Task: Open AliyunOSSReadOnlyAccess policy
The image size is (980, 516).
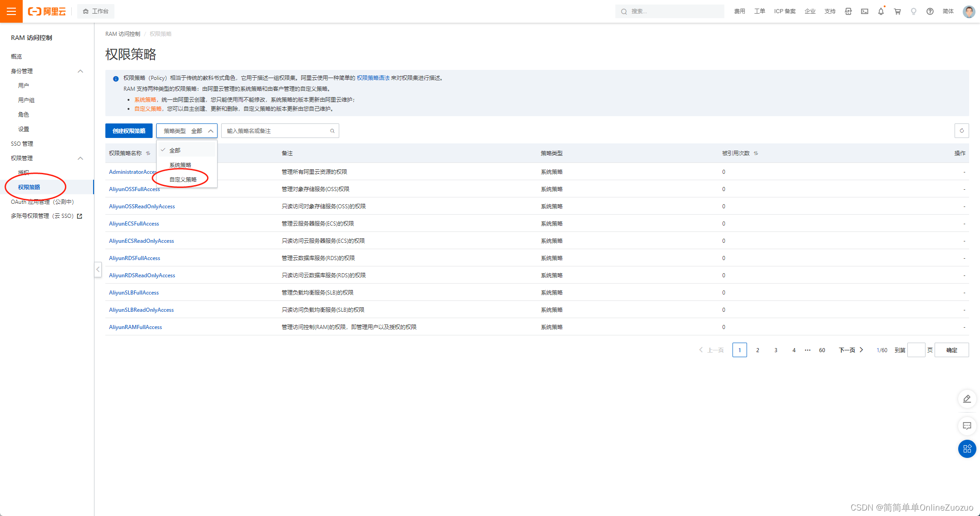Action: coord(142,206)
